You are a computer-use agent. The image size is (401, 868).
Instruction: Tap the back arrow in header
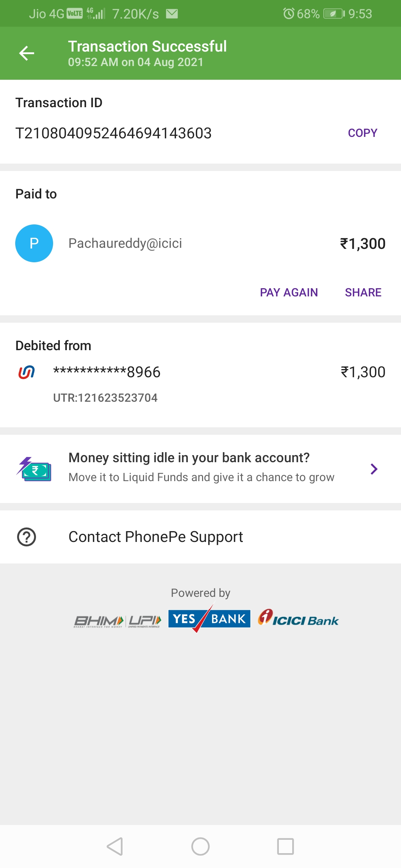pos(27,53)
